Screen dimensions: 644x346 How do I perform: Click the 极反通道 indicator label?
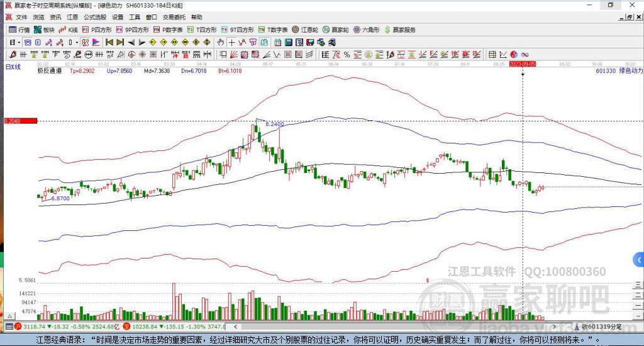click(x=49, y=70)
